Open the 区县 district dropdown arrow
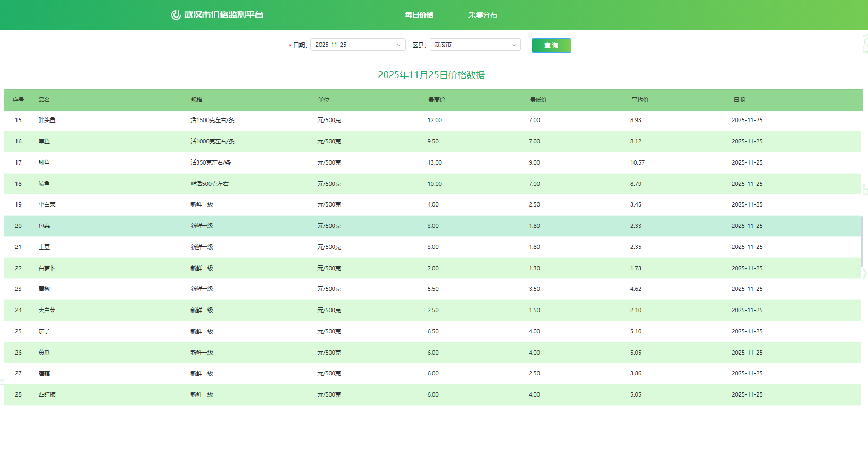The image size is (868, 455). pos(513,45)
